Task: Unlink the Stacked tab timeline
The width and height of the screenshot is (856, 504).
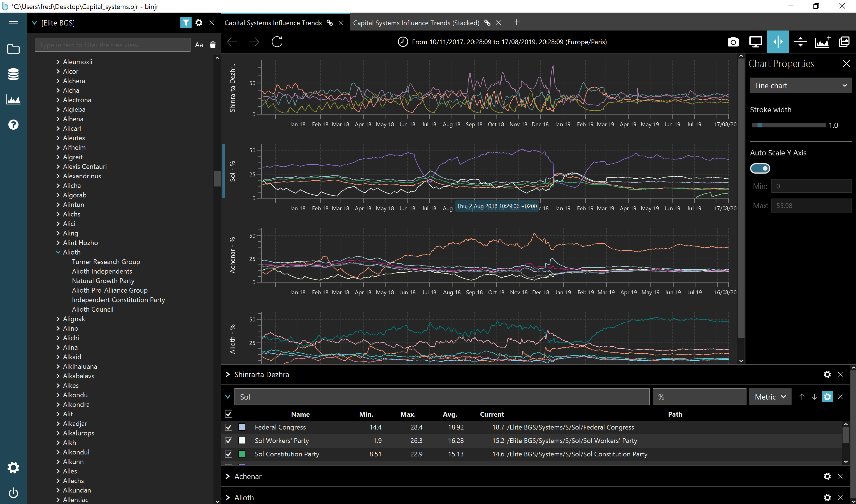Action: 487,23
